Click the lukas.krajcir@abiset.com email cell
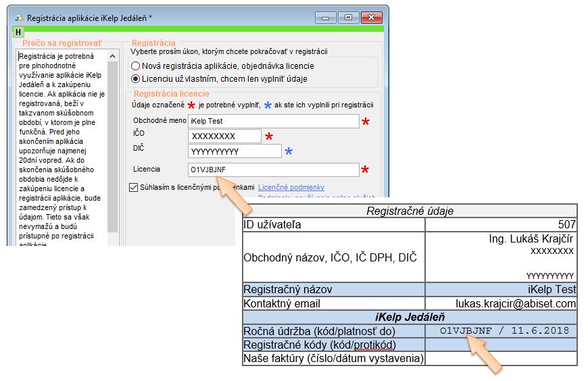This screenshot has width=588, height=381. (x=501, y=304)
